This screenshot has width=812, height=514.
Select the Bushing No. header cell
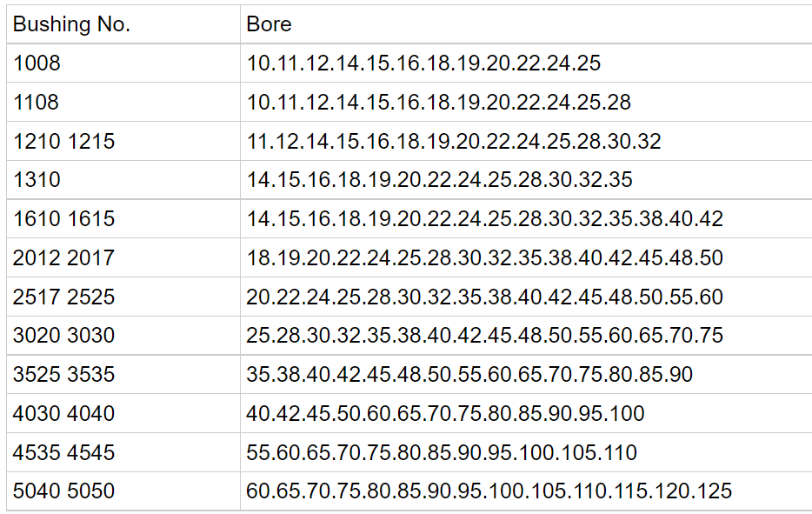coord(123,24)
